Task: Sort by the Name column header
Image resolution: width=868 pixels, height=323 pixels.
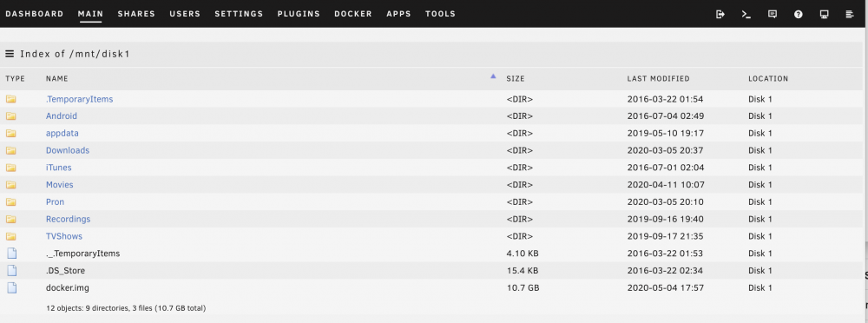Action: (57, 79)
